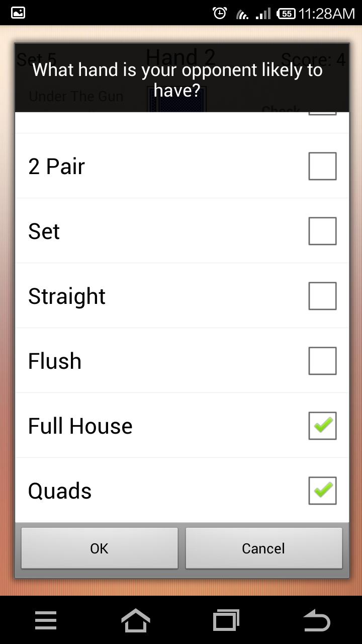Tap the menu hamburger navigation icon
362x644 pixels.
point(46,620)
